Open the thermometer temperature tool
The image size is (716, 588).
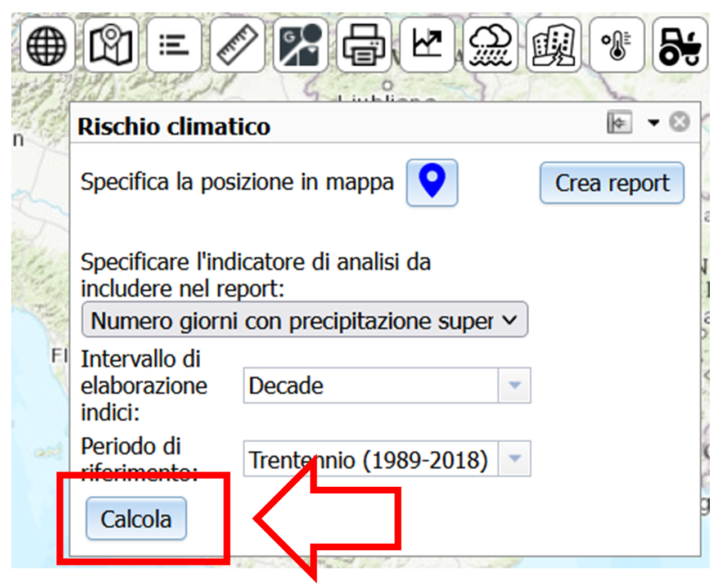click(617, 44)
